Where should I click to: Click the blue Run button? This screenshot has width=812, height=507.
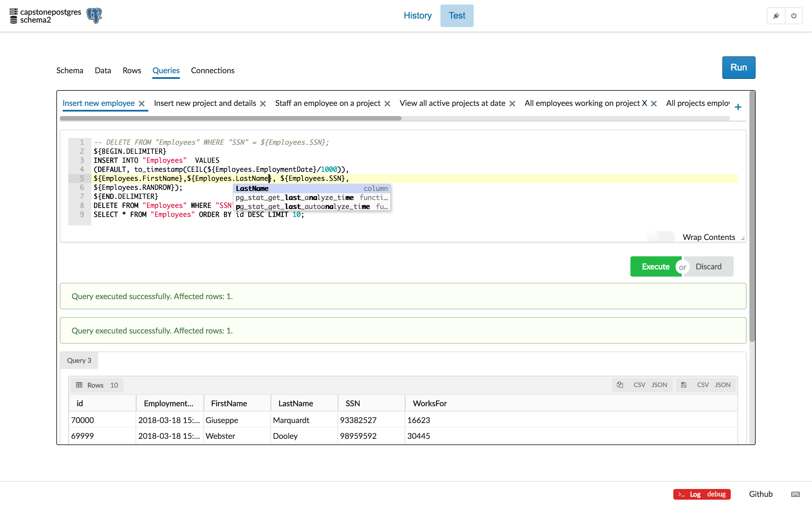[x=738, y=67]
